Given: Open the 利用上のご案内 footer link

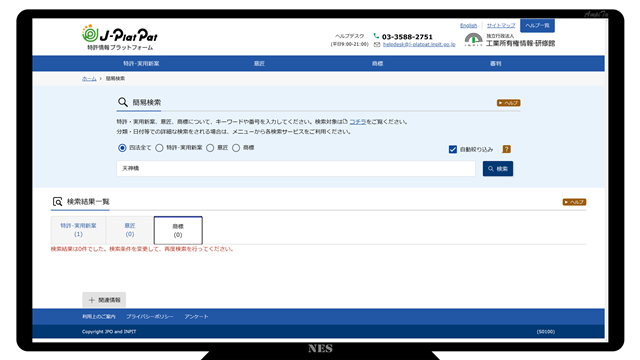Looking at the screenshot, I should (99, 317).
